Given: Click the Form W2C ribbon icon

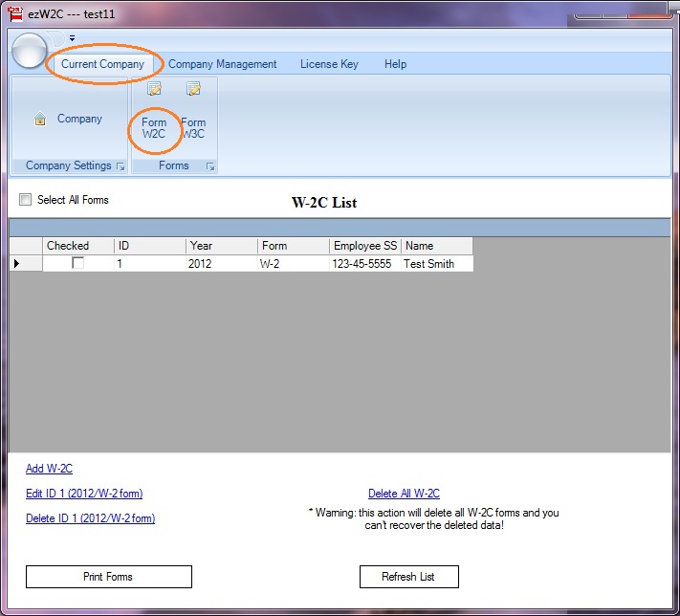Looking at the screenshot, I should tap(154, 90).
